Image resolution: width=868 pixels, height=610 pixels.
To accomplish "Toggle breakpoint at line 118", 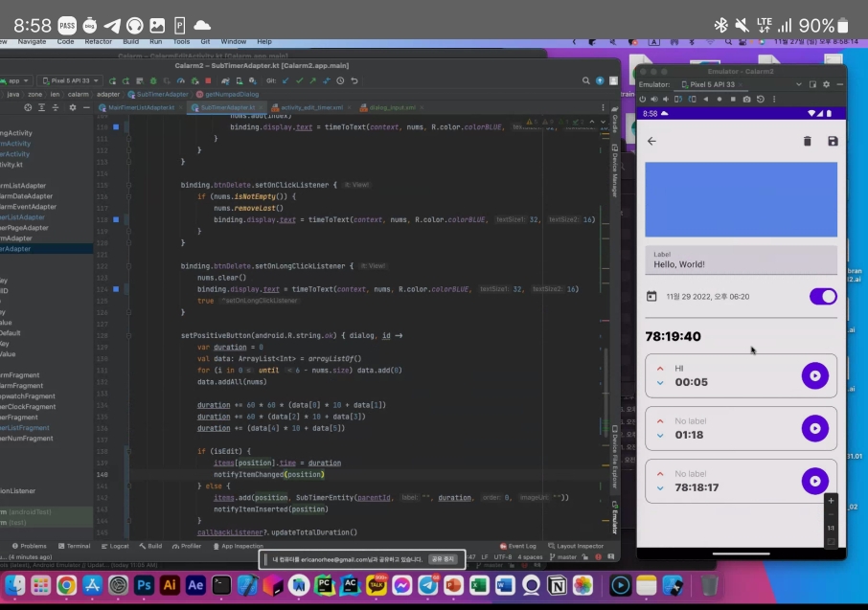I will point(116,219).
